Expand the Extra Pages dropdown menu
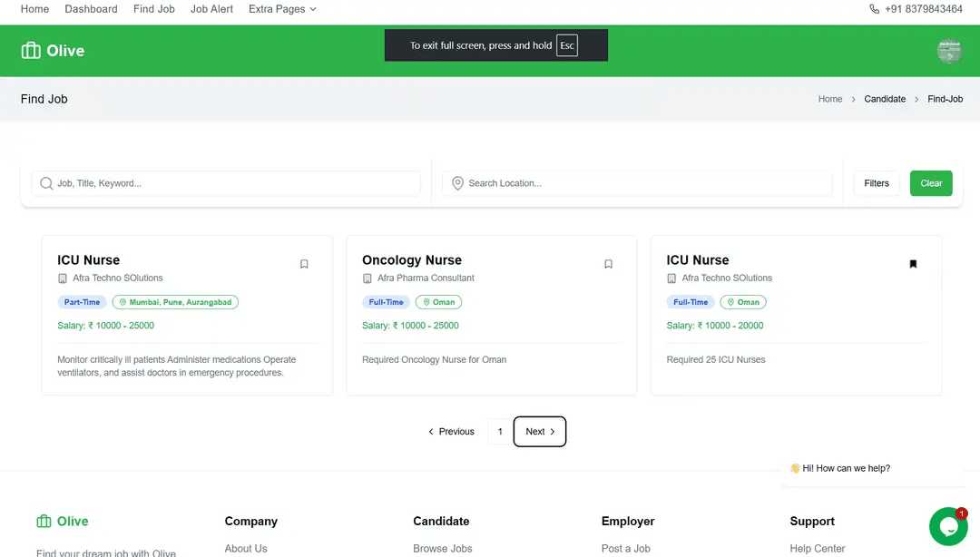 coord(282,9)
